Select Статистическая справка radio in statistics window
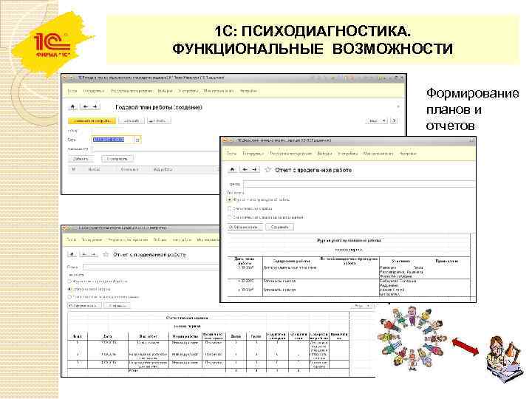Screen dimensions: 532x399 click(69, 289)
